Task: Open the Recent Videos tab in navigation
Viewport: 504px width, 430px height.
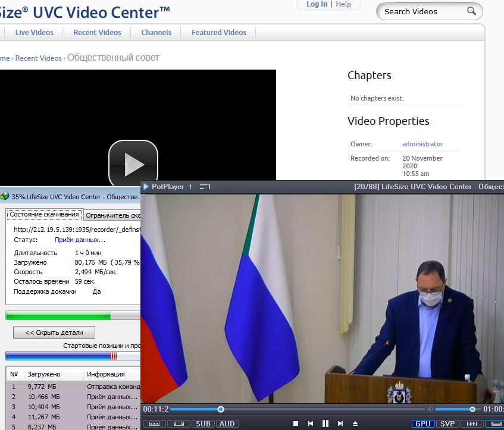Action: [97, 33]
